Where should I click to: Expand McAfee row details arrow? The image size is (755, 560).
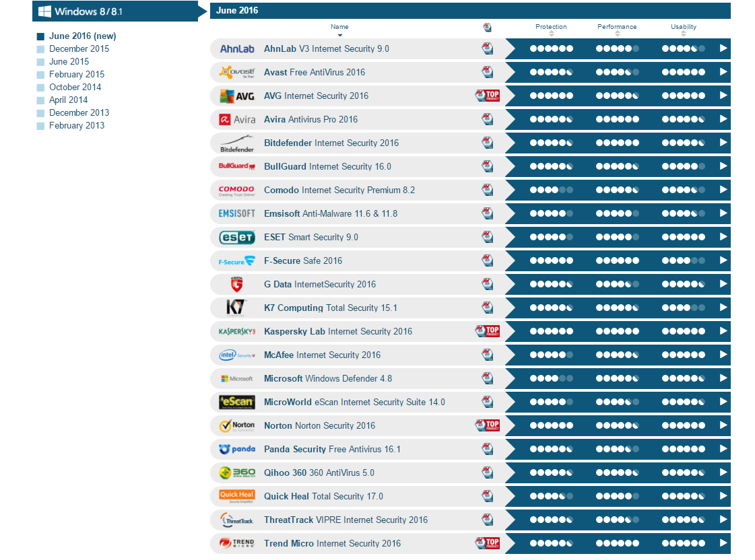[x=723, y=355]
